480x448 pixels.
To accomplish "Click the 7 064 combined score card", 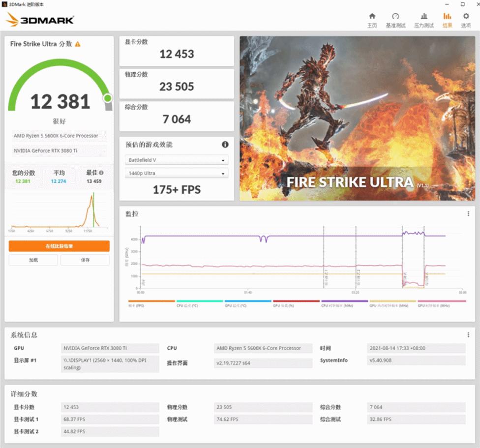I will coord(177,116).
